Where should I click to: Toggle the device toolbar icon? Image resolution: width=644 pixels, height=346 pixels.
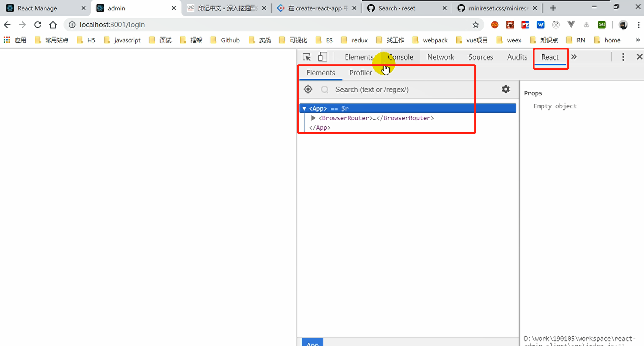pyautogui.click(x=322, y=57)
